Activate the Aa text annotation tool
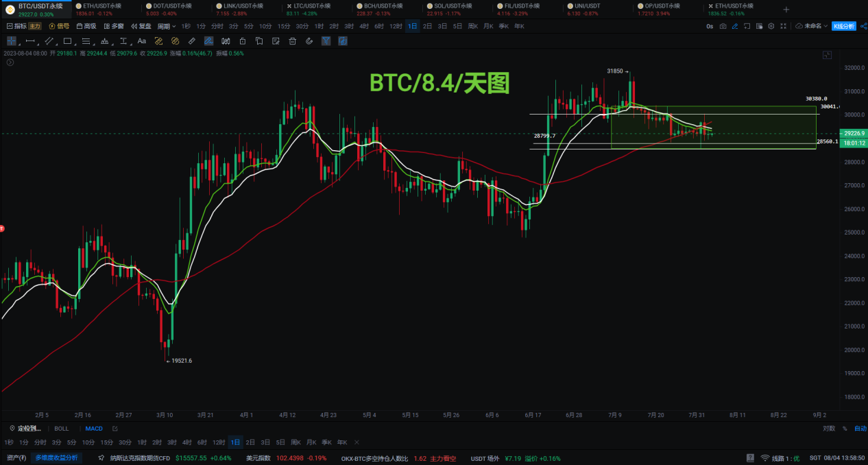Viewport: 868px width, 465px height. [142, 41]
